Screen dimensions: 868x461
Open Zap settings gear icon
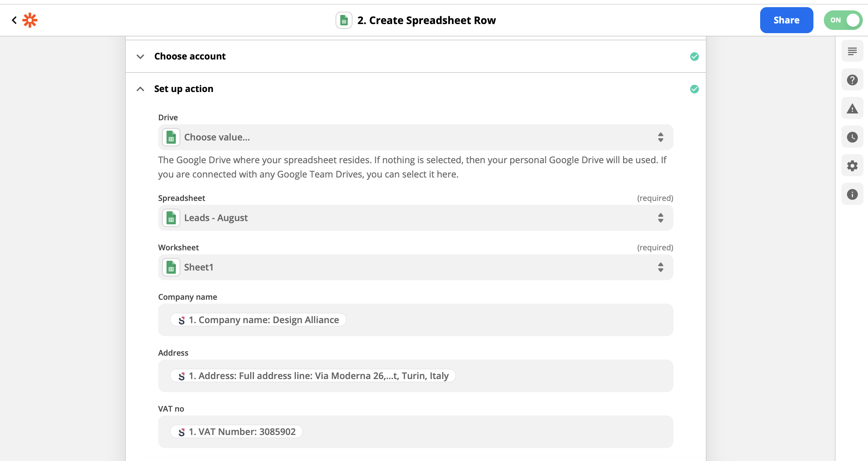tap(852, 166)
